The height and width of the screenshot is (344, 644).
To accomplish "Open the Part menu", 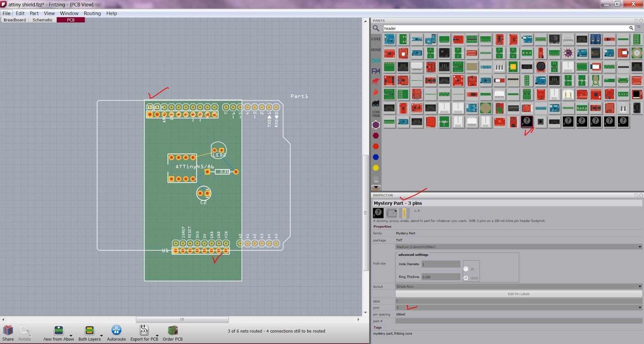I will (34, 13).
